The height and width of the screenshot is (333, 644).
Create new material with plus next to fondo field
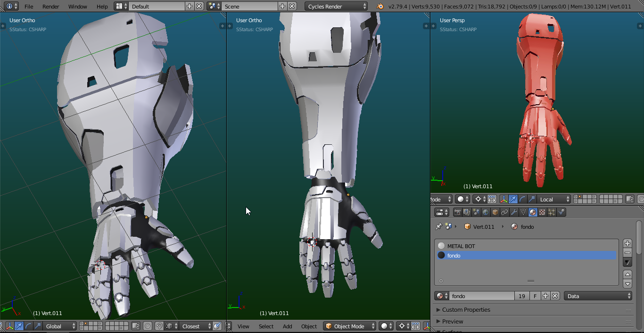click(545, 296)
